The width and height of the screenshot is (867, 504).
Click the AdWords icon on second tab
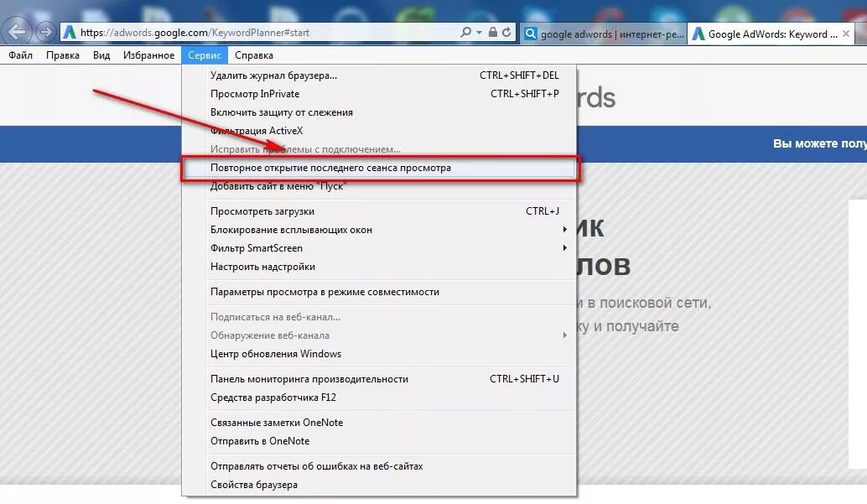tap(698, 34)
